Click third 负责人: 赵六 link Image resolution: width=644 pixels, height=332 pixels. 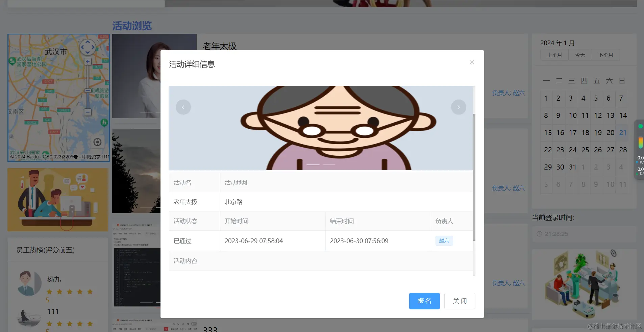point(508,283)
